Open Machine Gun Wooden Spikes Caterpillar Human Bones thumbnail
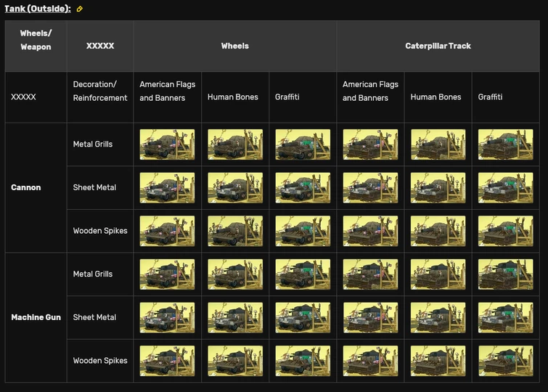Image resolution: width=548 pixels, height=392 pixels. (x=438, y=362)
